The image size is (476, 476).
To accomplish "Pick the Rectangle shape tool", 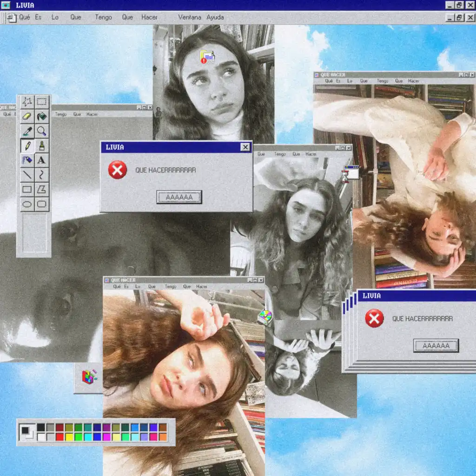I will 27,189.
